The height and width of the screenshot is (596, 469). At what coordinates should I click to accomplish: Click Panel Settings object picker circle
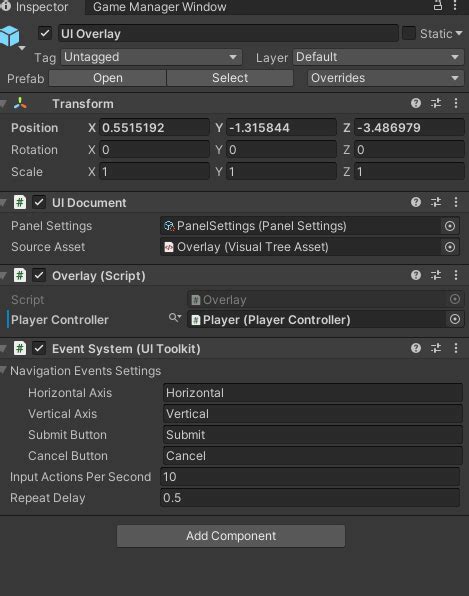[450, 226]
